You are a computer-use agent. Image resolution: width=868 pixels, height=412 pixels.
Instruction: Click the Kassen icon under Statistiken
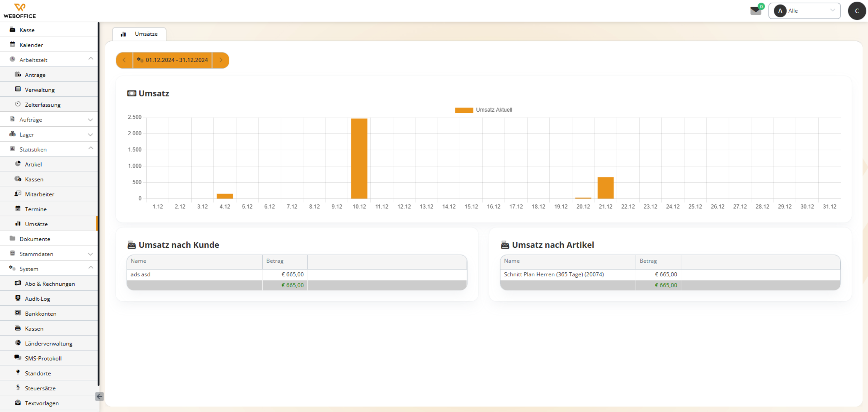coord(18,179)
